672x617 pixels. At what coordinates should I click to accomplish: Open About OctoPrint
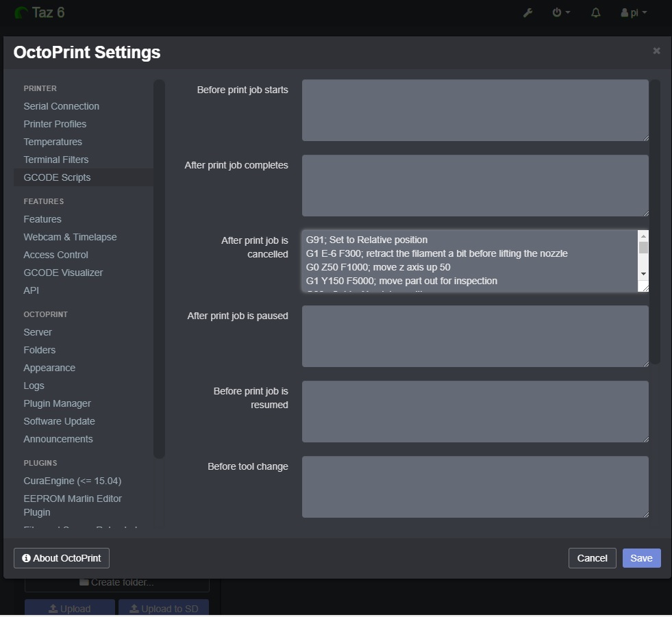[x=61, y=558]
